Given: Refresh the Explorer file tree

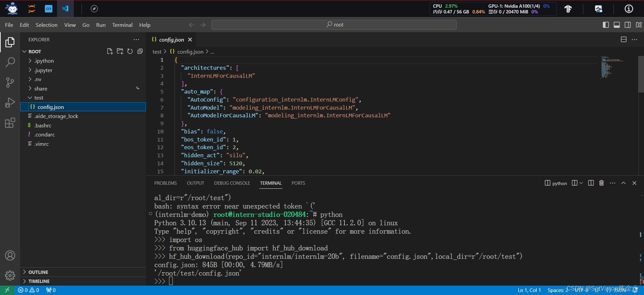Looking at the screenshot, I should [130, 51].
